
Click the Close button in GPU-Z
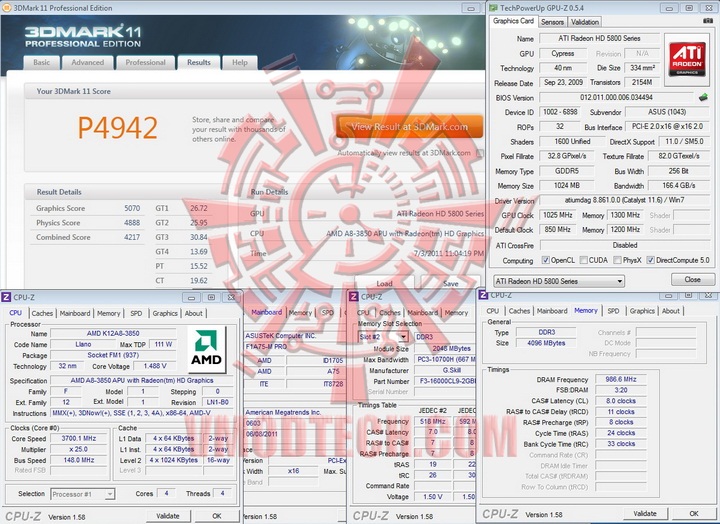(x=692, y=279)
